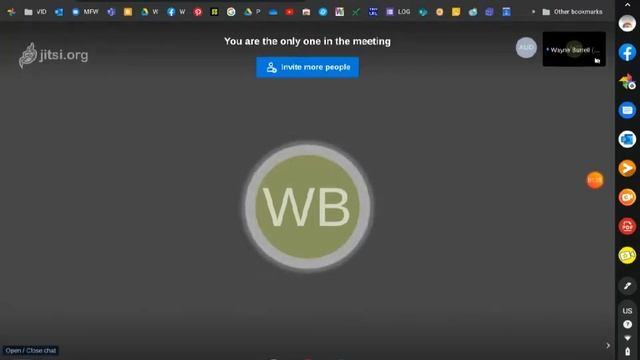Open the Facebook W bookmark in bookmarks bar

click(176, 12)
